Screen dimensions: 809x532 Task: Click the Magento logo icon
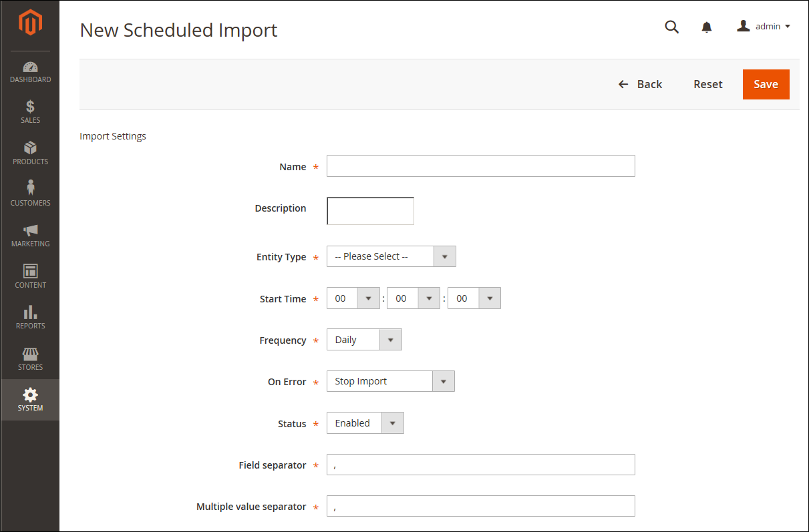[30, 23]
